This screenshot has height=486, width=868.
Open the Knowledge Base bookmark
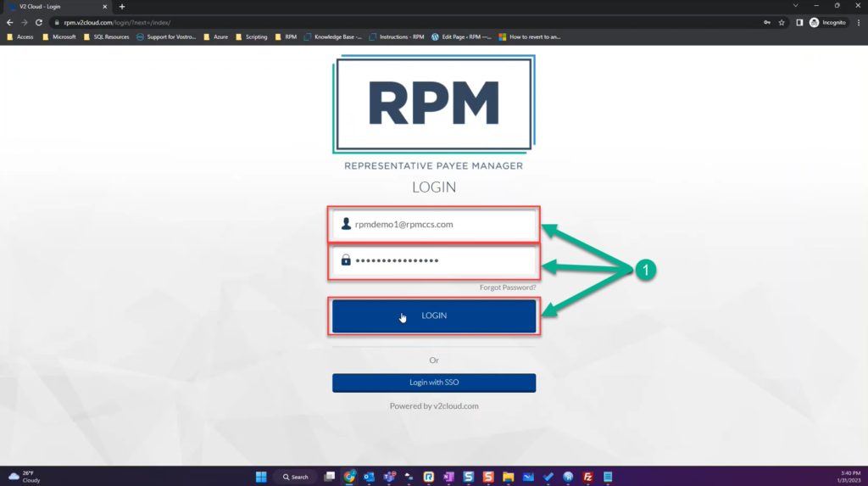click(332, 37)
